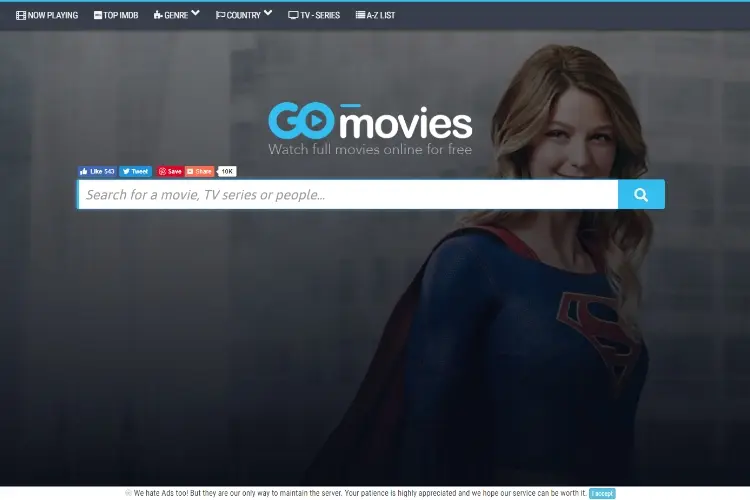Click the puzzle icon beside Genre

(x=158, y=15)
